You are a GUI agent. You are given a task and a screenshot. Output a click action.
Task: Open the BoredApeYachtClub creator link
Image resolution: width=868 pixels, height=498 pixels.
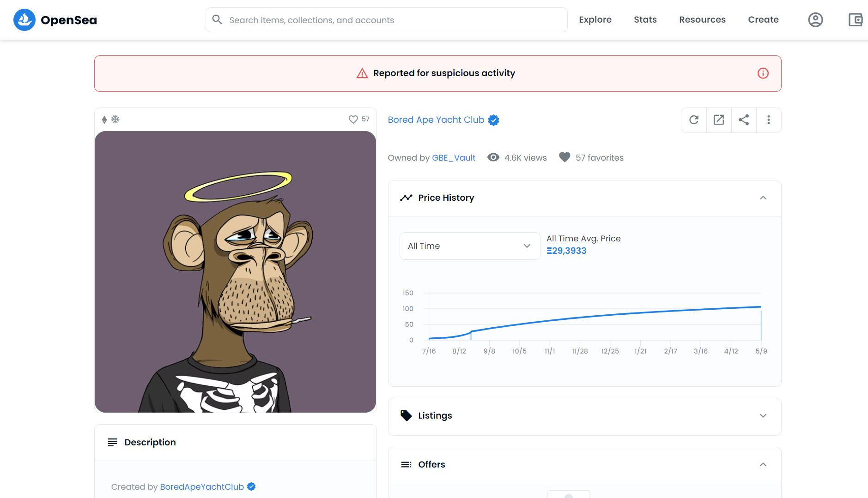202,487
